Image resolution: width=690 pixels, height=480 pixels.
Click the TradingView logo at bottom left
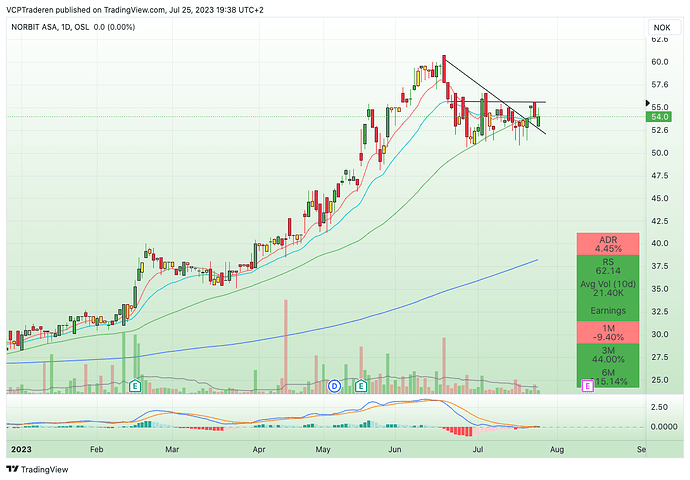(37, 469)
